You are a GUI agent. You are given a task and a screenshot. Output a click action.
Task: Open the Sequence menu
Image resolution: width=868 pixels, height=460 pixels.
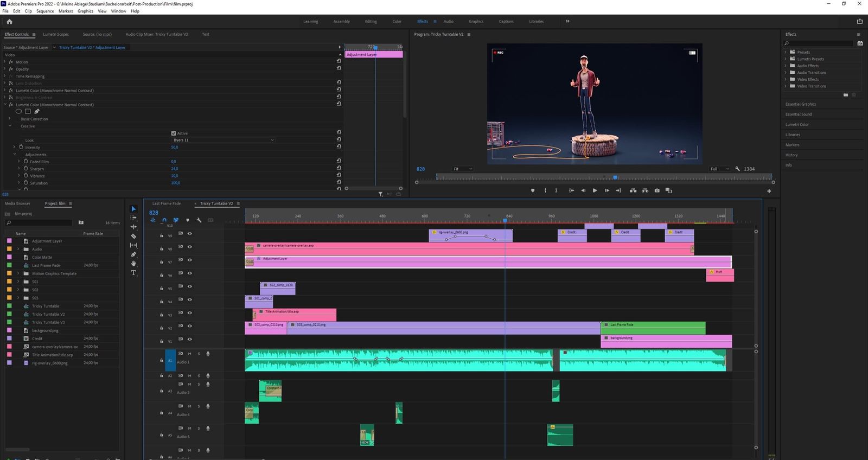tap(45, 11)
